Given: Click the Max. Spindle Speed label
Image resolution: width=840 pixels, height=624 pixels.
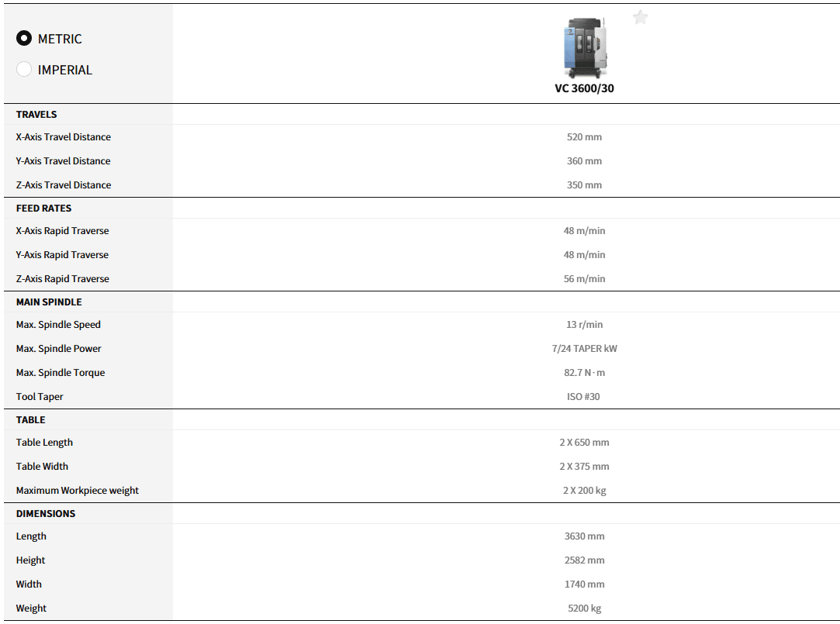Looking at the screenshot, I should [x=58, y=325].
